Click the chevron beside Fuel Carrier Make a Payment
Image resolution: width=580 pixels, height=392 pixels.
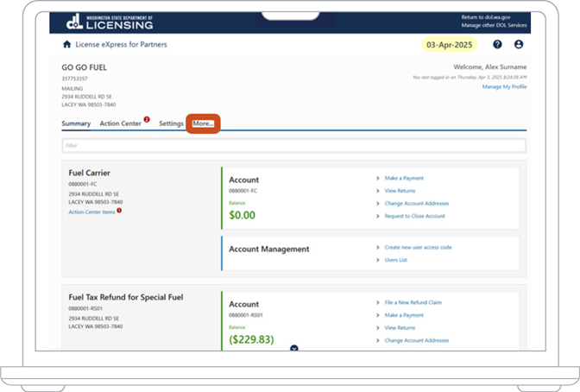tap(378, 179)
